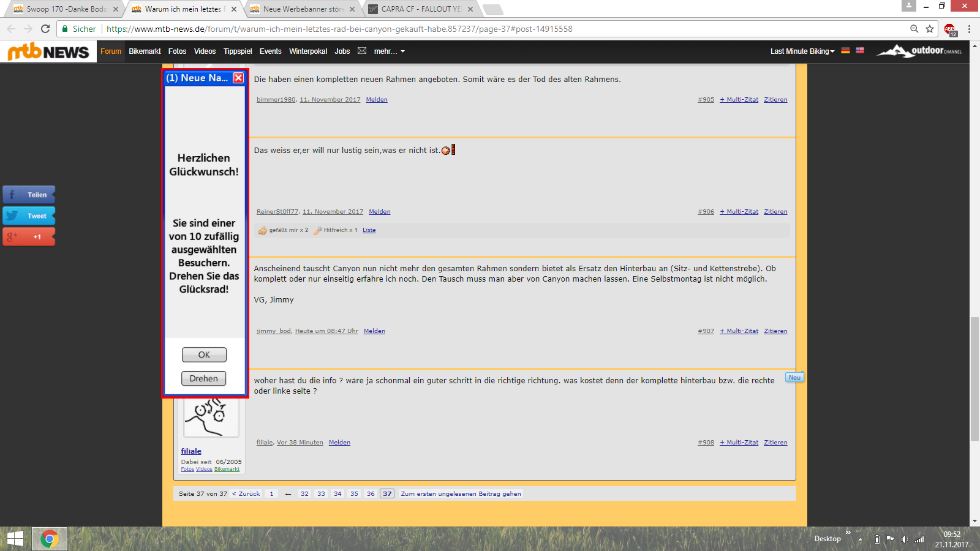The width and height of the screenshot is (980, 551).
Task: Bookmark page with star icon
Action: (930, 29)
